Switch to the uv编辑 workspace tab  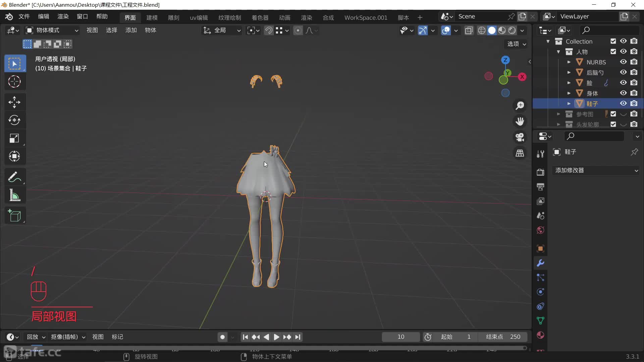tap(199, 17)
